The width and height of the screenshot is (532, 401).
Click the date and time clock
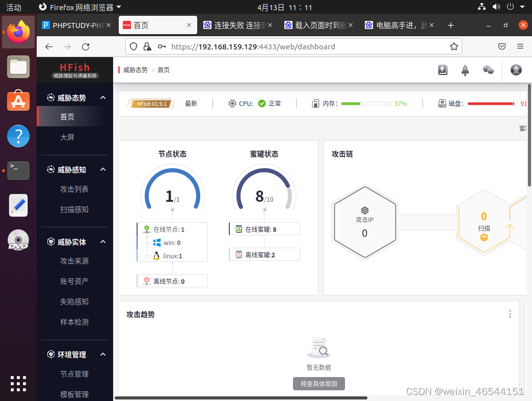click(284, 7)
